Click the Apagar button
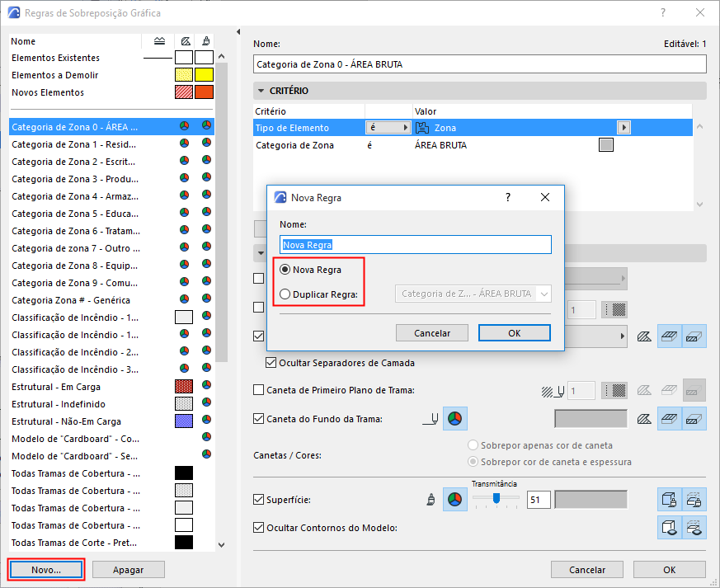This screenshot has height=588, width=720. tap(129, 570)
